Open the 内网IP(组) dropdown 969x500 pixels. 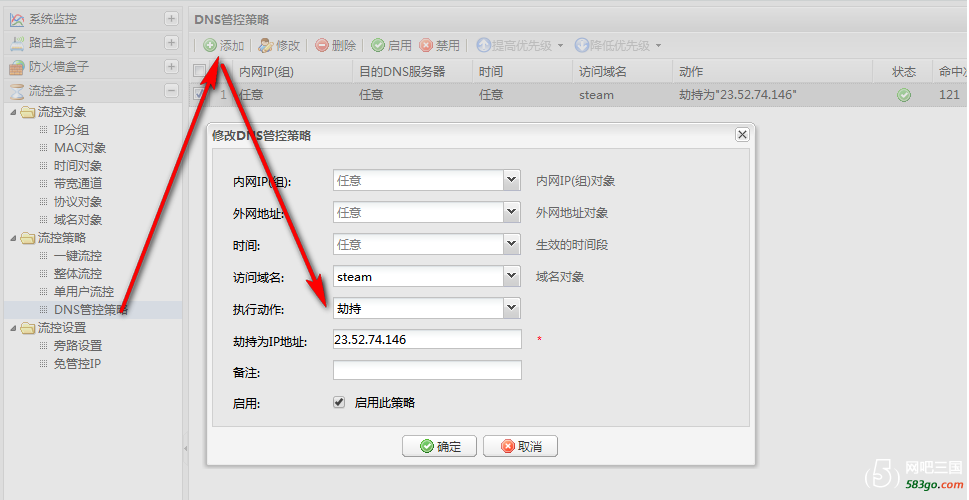coord(512,181)
